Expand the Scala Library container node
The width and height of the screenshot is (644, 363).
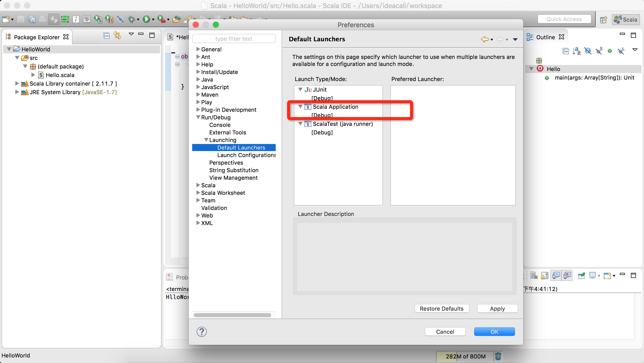point(17,83)
